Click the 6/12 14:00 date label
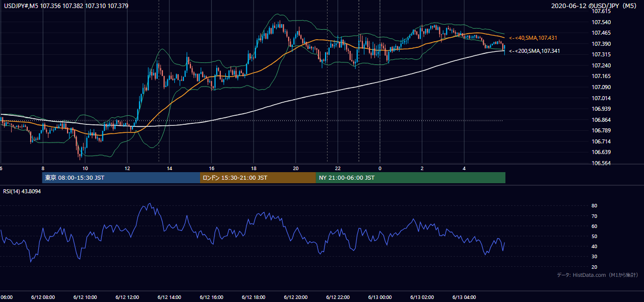644x302 pixels. 169,297
